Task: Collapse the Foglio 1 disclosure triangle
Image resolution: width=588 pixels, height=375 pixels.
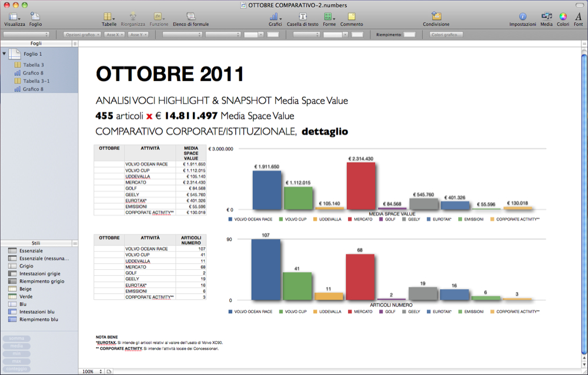Action: [x=5, y=53]
